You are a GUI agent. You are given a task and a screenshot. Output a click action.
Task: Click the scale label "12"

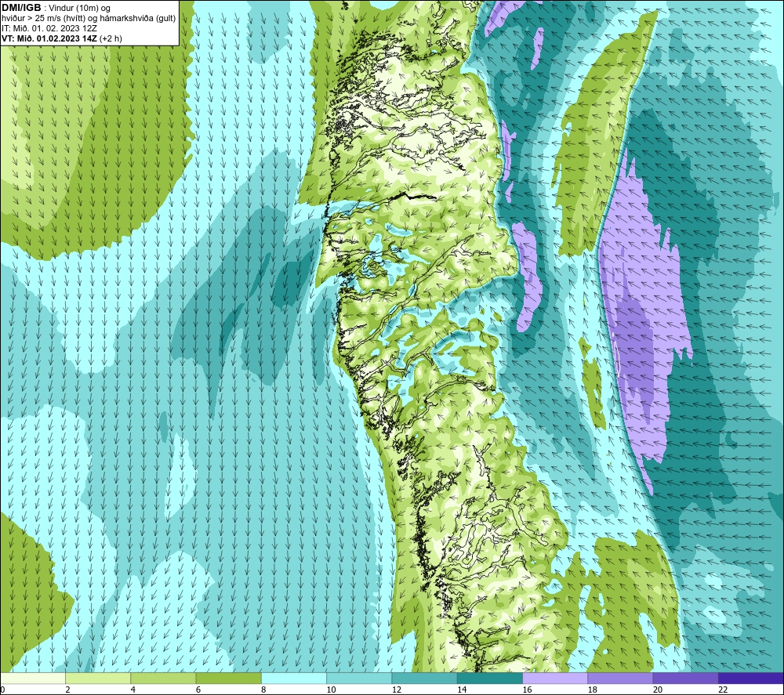(397, 690)
